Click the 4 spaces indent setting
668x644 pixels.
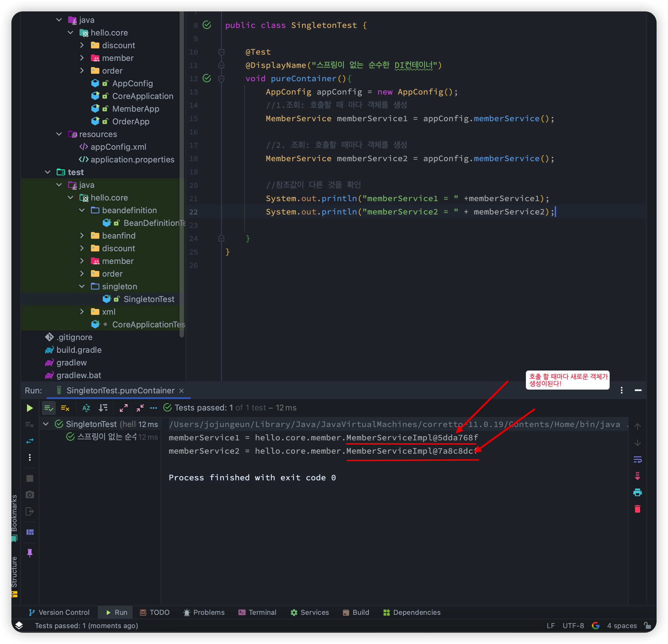tap(622, 626)
